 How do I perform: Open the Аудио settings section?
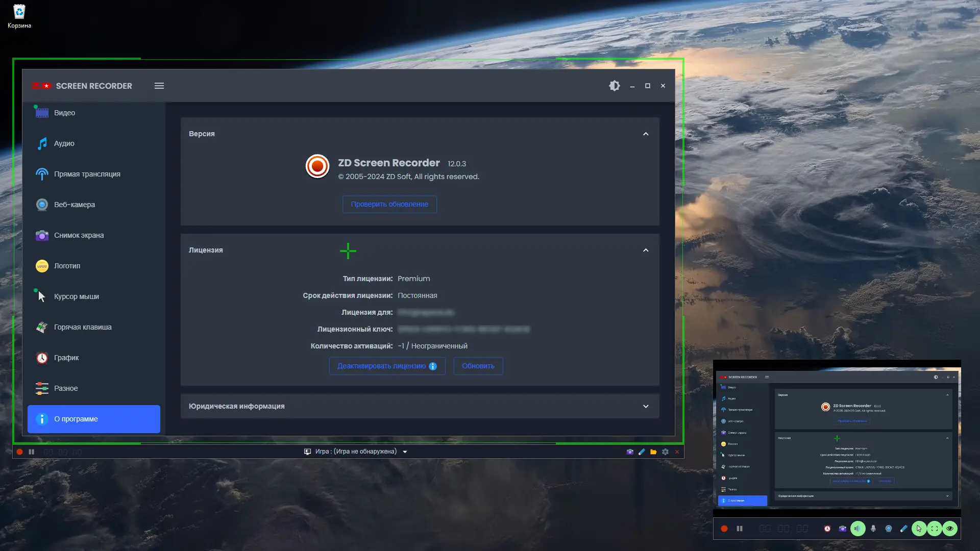[64, 143]
